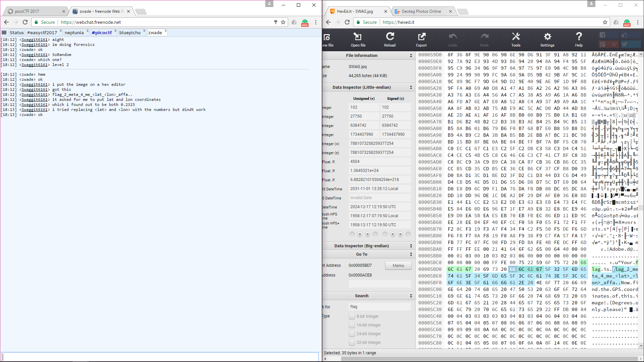Bookmark webchat page with the star icon
Screen dimensions: 644x362
click(283, 22)
